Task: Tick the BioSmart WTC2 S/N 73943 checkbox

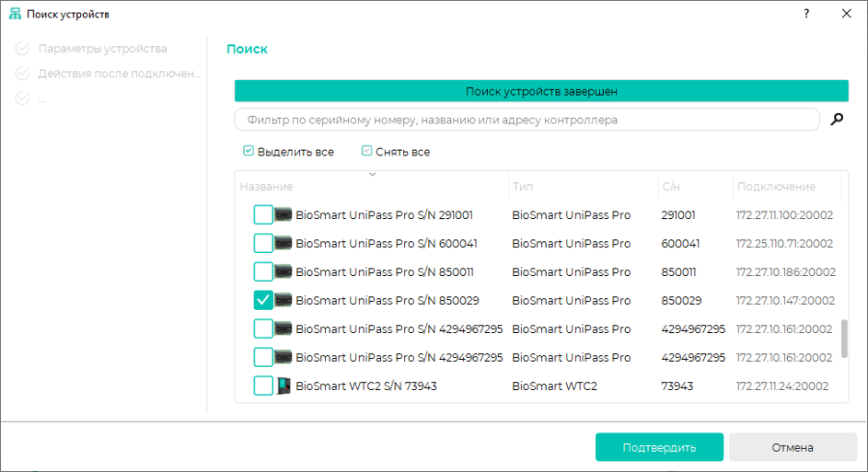Action: (263, 385)
